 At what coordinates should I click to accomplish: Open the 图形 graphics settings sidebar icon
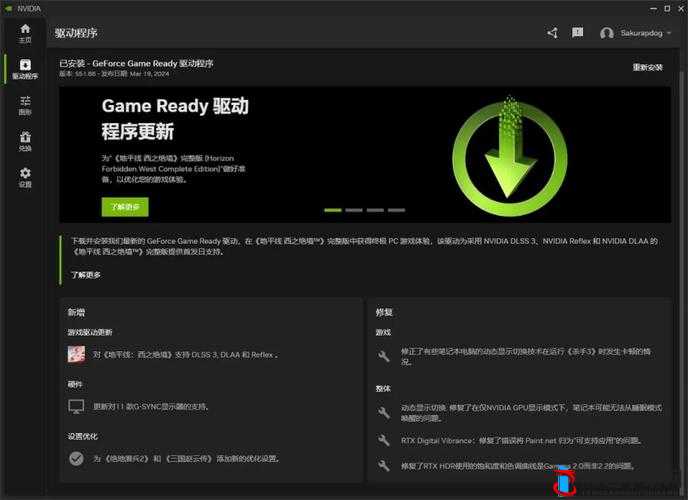(25, 105)
